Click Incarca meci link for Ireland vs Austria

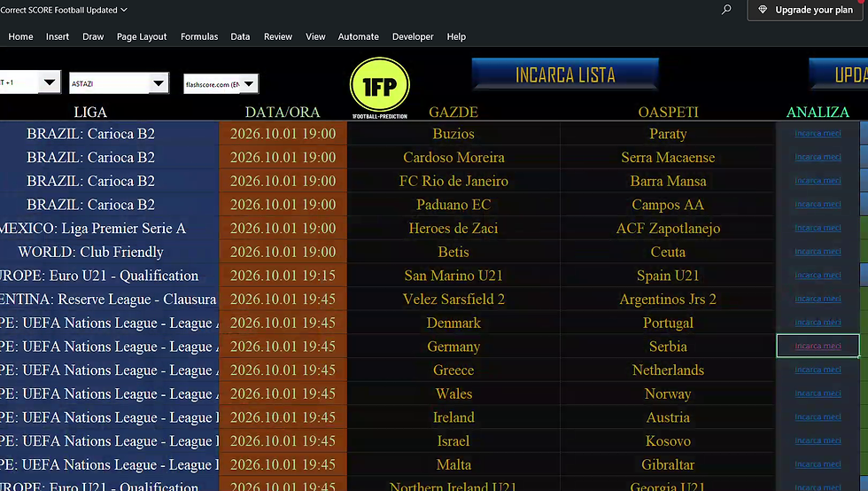pos(818,417)
